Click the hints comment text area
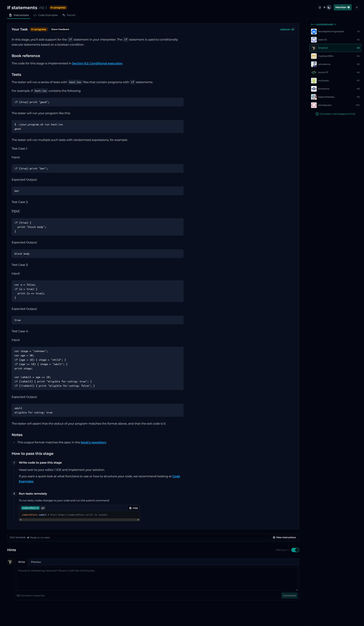This screenshot has width=364, height=626. pos(157,579)
